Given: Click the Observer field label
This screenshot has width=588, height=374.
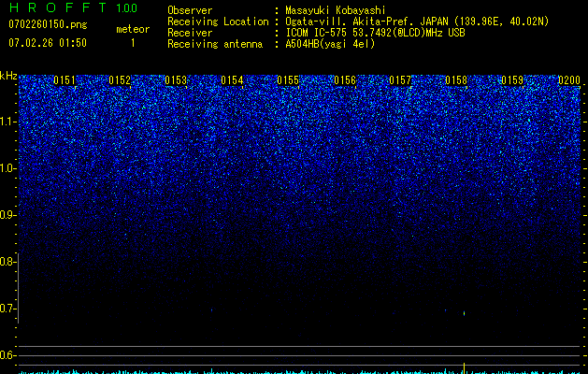Looking at the screenshot, I should 190,10.
